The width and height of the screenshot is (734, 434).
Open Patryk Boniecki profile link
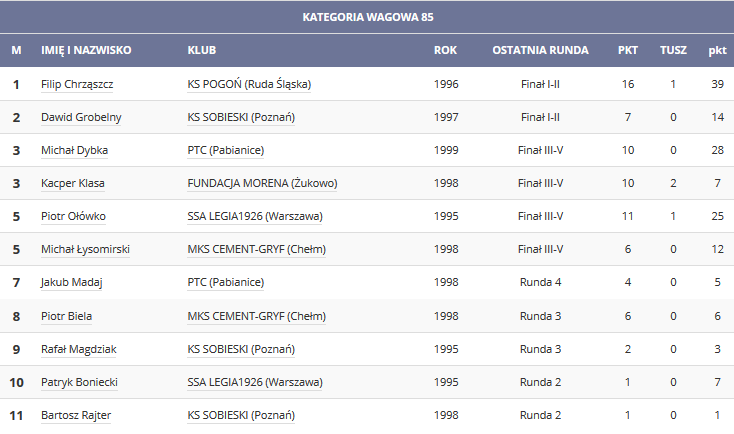pyautogui.click(x=79, y=382)
